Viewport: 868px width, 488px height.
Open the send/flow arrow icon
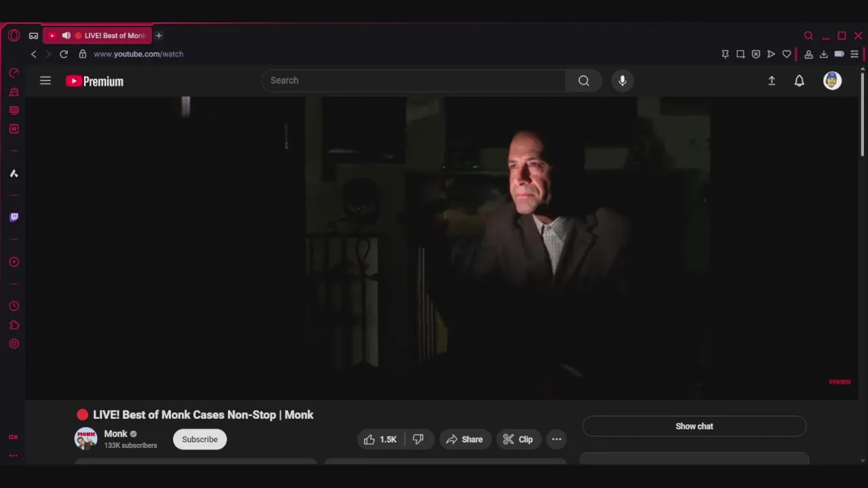[x=771, y=54]
